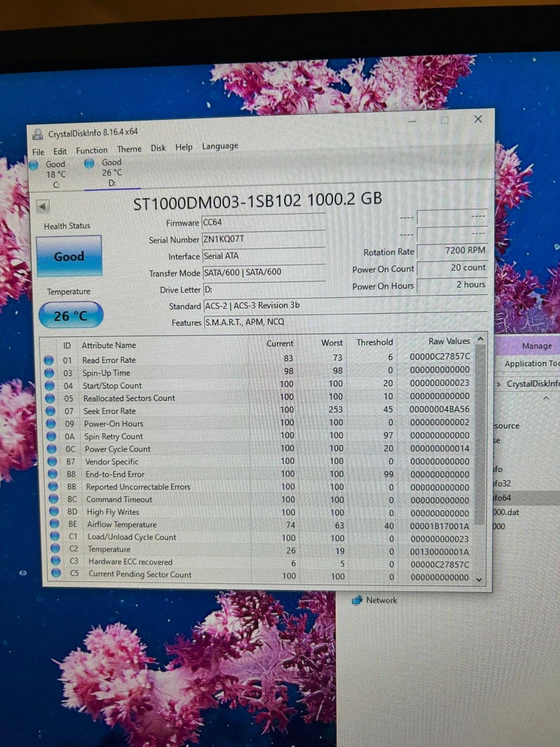Click the Drive Letter field D:

pos(264,289)
